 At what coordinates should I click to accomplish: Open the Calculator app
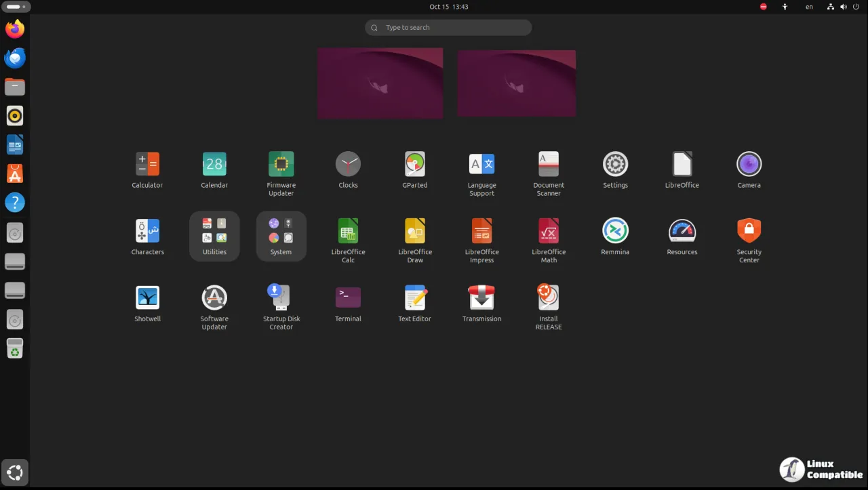pos(147,164)
